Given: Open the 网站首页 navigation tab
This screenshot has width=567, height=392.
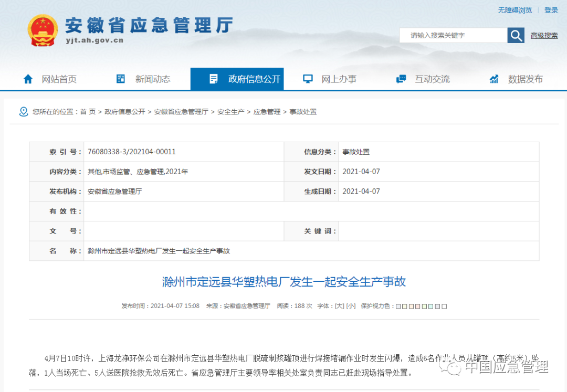Looking at the screenshot, I should [59, 79].
